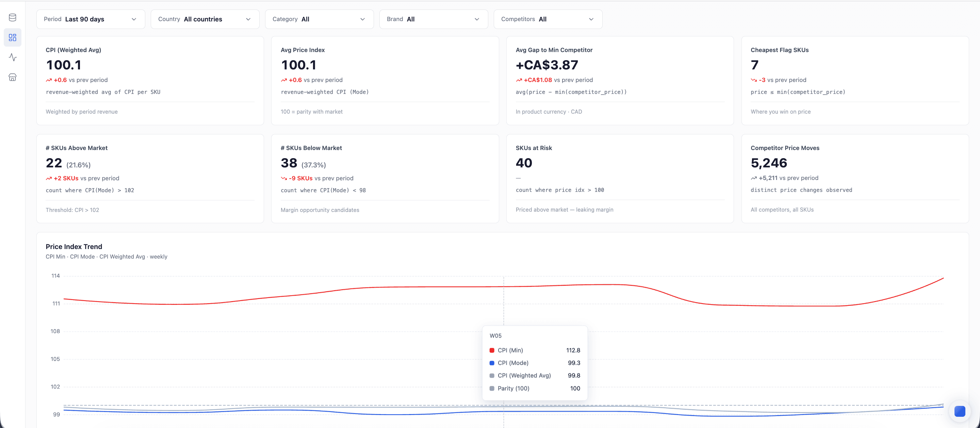
Task: Click trend arrow in Competitor Price Moves card
Action: point(754,178)
